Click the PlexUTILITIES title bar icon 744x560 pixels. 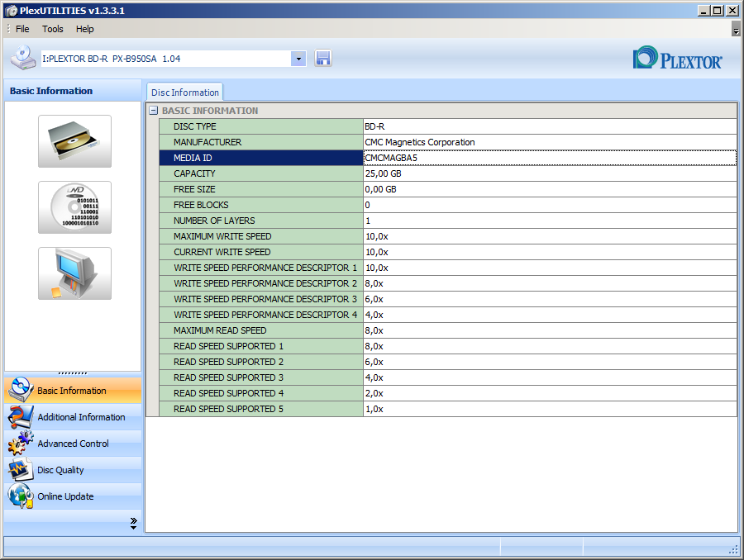(11, 11)
